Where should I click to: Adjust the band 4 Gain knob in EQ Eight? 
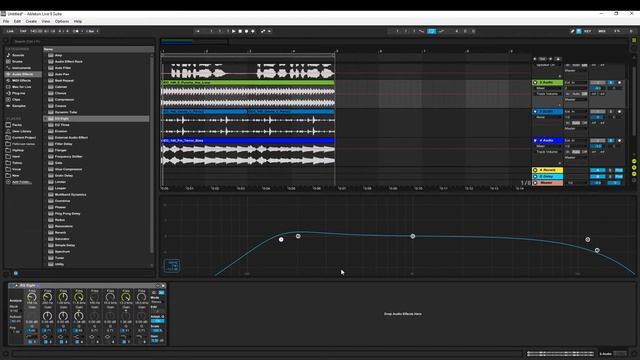pyautogui.click(x=78, y=316)
